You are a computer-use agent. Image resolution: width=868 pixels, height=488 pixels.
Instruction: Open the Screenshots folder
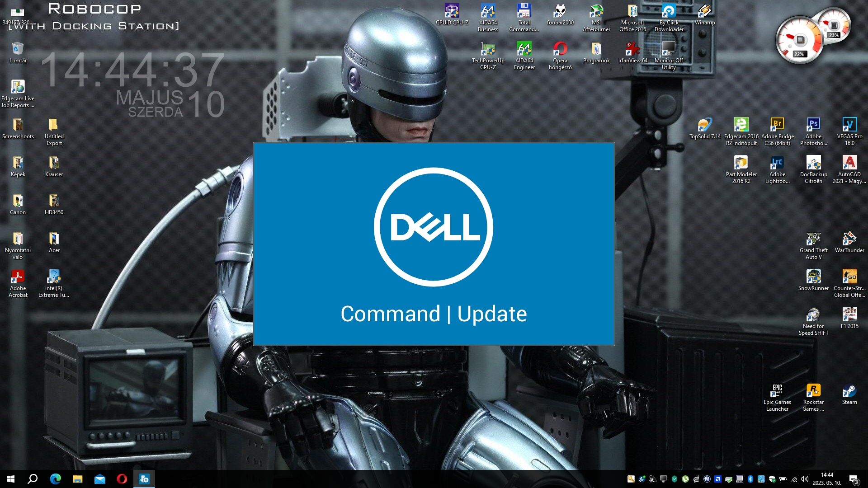coord(18,128)
